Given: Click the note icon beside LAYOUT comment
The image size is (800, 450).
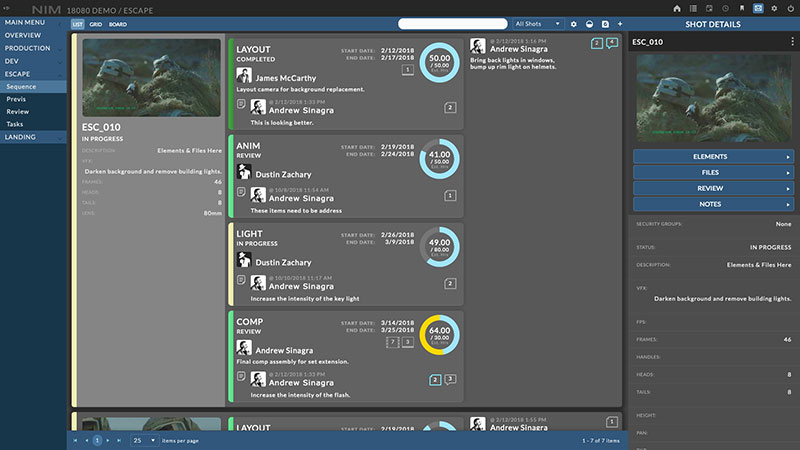Looking at the screenshot, I should 241,104.
